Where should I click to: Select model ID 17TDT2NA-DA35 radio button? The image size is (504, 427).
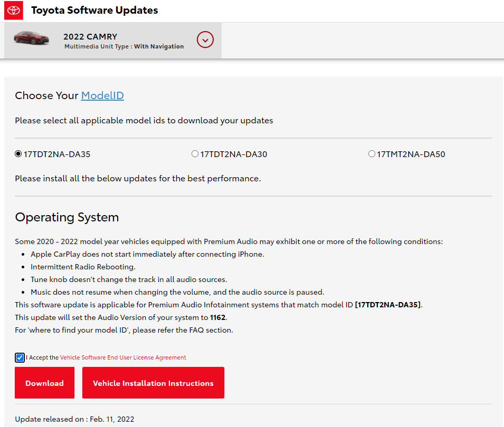tap(18, 154)
